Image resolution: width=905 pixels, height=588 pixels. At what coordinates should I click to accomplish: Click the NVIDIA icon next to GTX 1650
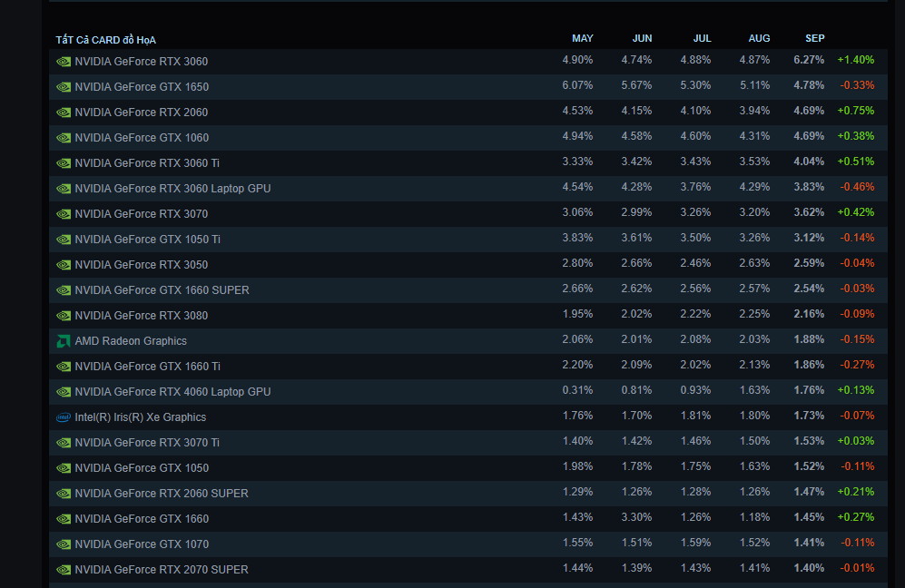point(64,87)
